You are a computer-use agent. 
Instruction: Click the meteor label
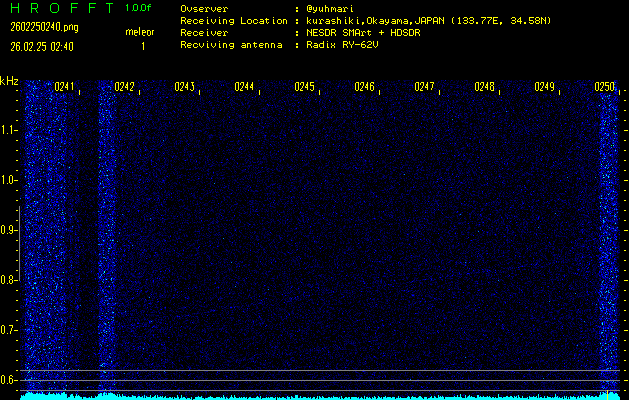tap(140, 32)
